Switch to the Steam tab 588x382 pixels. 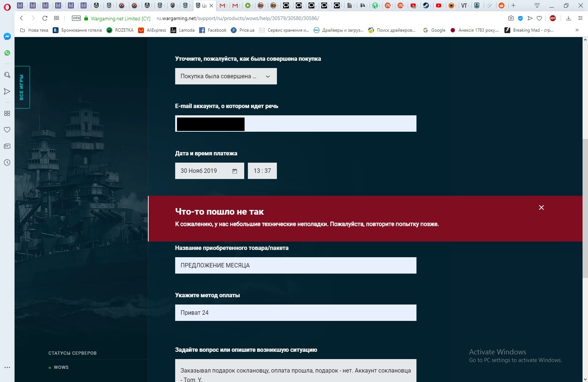pos(426,5)
